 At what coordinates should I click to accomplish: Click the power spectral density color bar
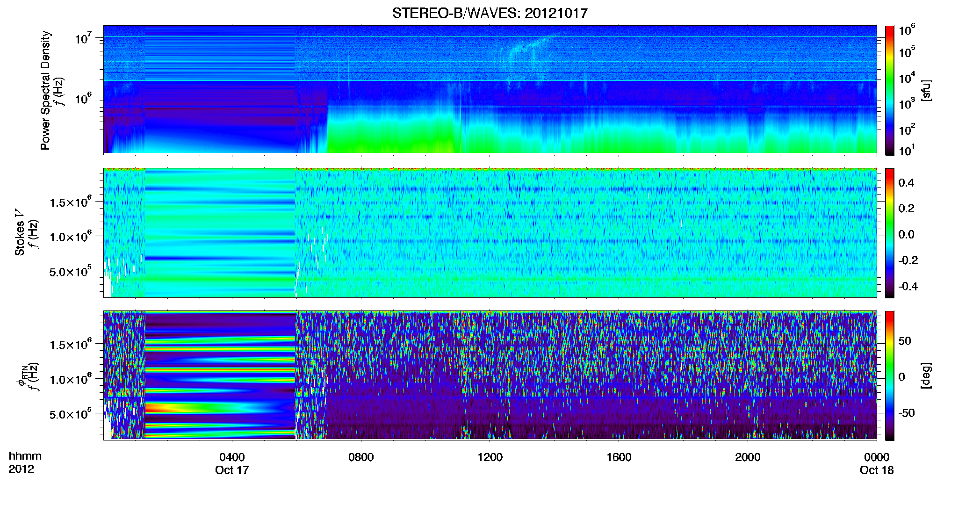(890, 90)
